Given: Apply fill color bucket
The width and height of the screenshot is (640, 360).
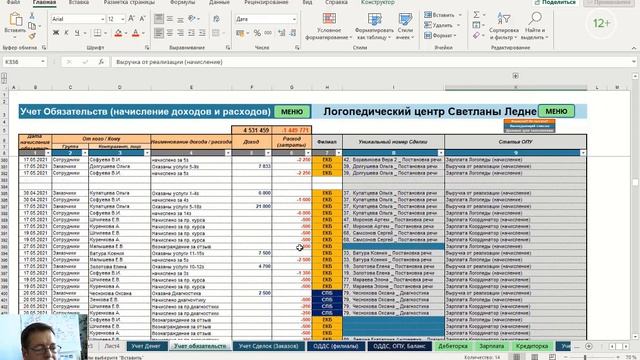Looking at the screenshot, I should coord(118,33).
